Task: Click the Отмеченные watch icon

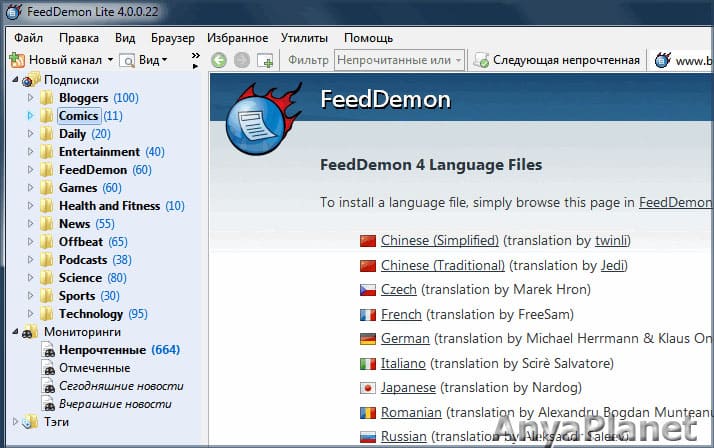Action: [x=48, y=368]
